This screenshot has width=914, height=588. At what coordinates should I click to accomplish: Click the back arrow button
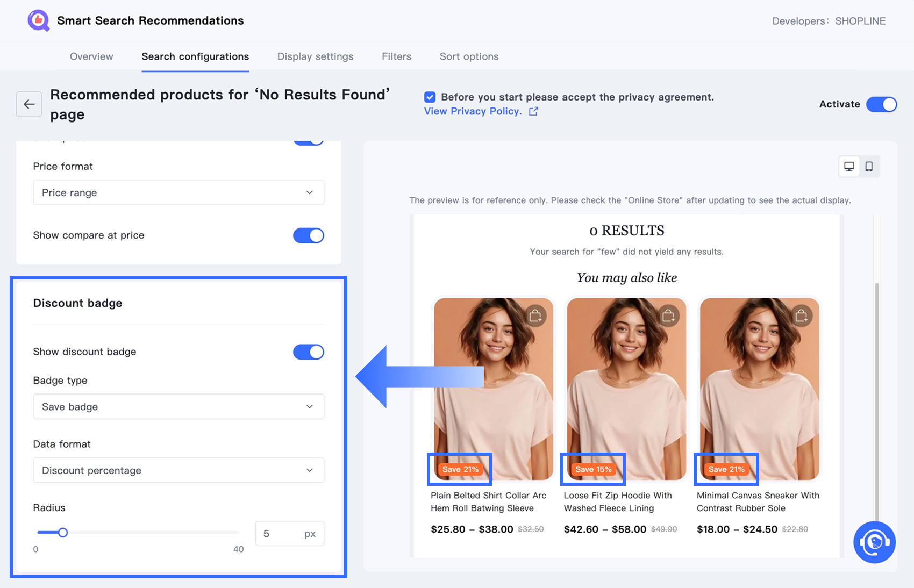(x=29, y=104)
